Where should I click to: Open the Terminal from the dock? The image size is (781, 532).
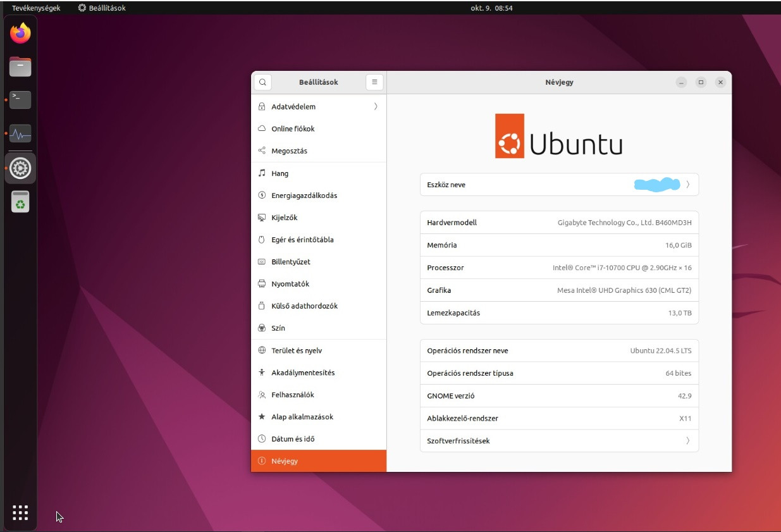pos(20,100)
